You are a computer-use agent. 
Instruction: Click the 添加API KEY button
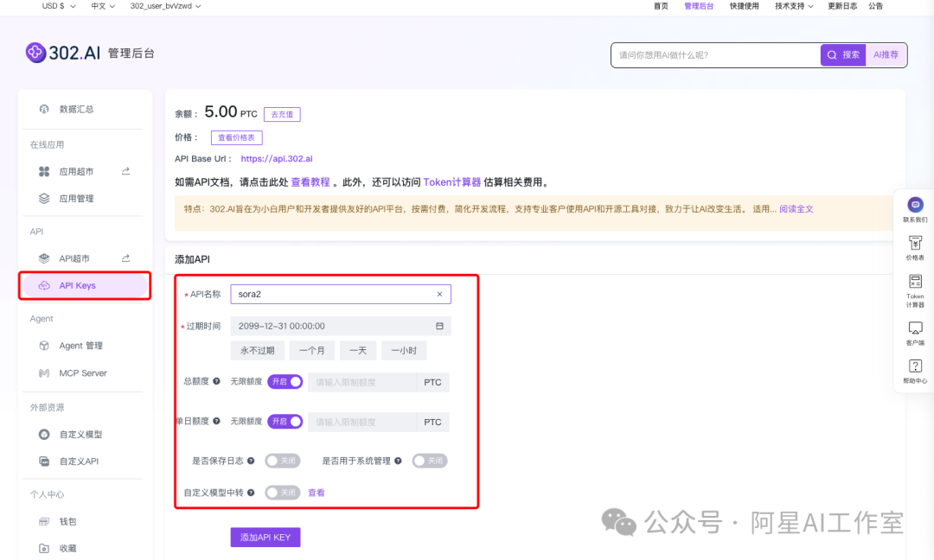click(x=265, y=538)
